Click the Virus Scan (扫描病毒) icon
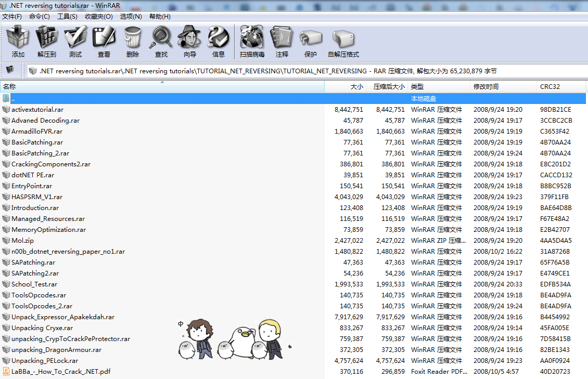The width and height of the screenshot is (588, 379). pos(252,37)
